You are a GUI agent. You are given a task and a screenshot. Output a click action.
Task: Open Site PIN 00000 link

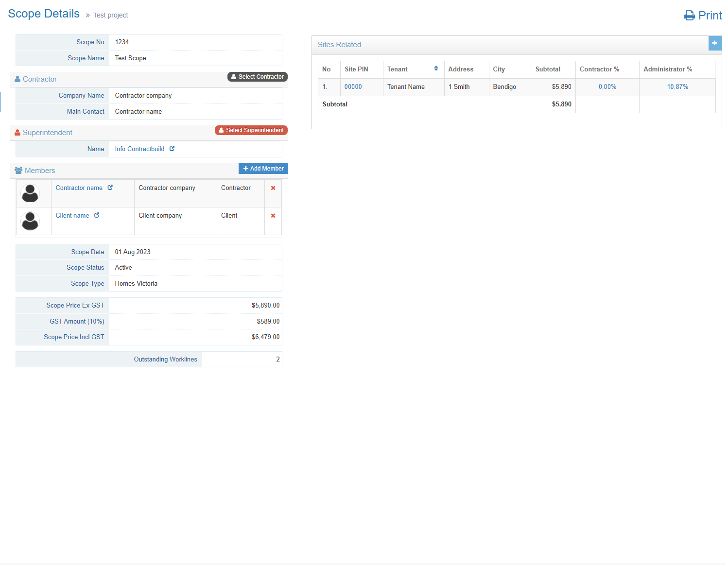pyautogui.click(x=353, y=87)
